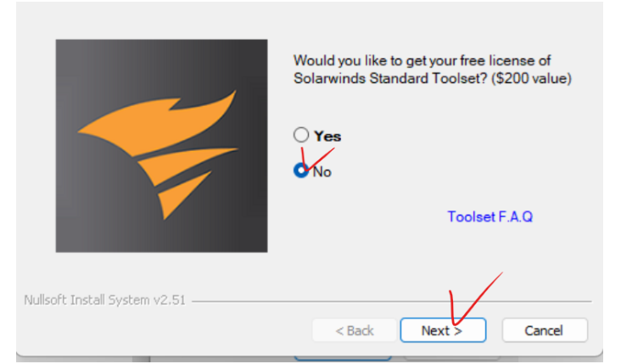This screenshot has height=364, width=621.
Task: Click the ($200 value) text
Action: (x=531, y=78)
